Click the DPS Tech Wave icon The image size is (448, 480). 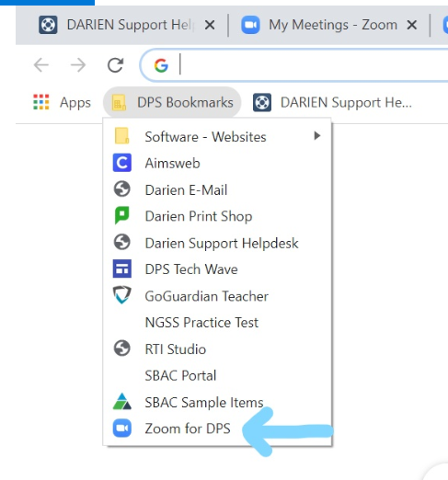point(122,269)
